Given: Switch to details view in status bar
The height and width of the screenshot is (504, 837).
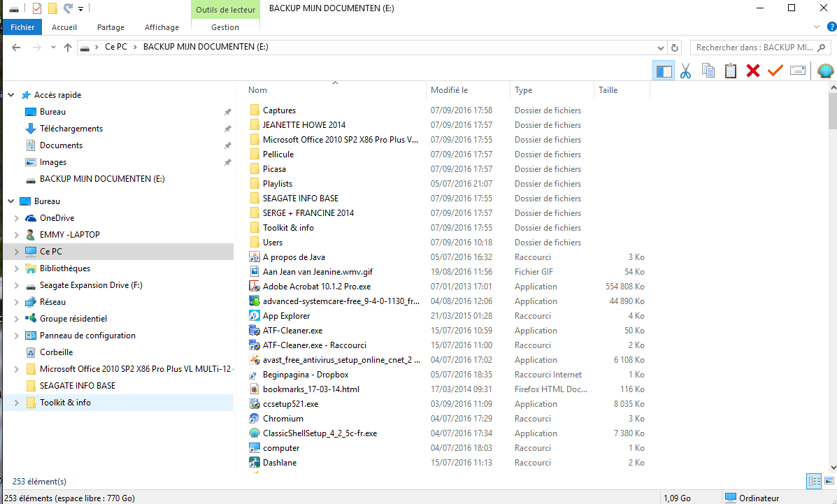Looking at the screenshot, I should coord(814,482).
